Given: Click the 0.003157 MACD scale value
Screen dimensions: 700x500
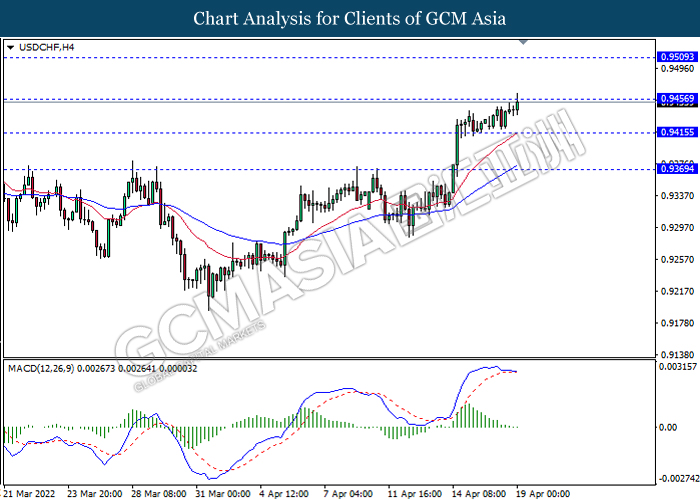Looking at the screenshot, I should tap(678, 367).
